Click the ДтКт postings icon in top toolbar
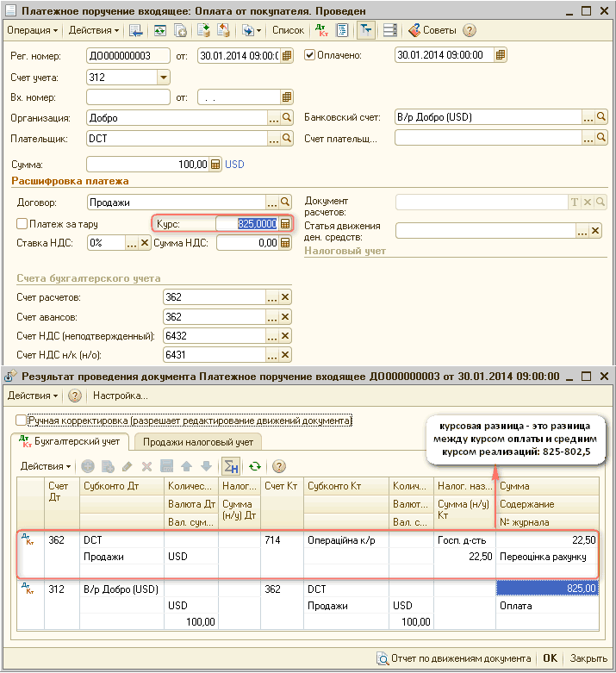Image resolution: width=616 pixels, height=673 pixels. (322, 30)
